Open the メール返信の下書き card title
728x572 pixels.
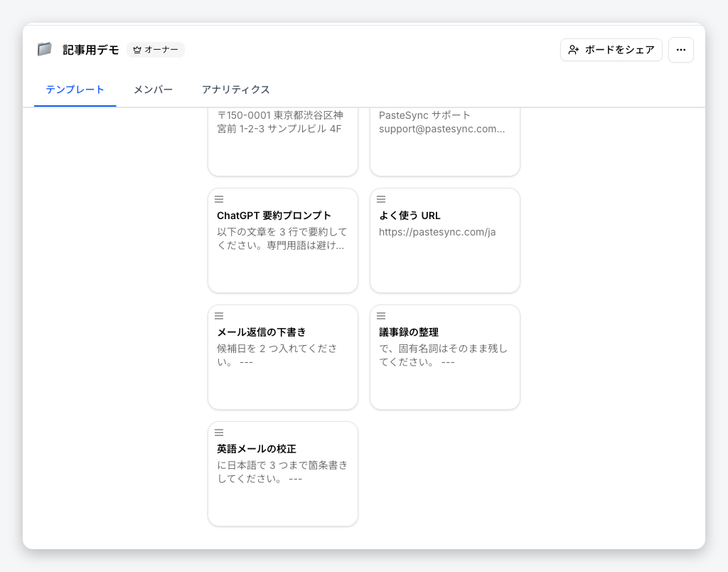click(x=262, y=332)
